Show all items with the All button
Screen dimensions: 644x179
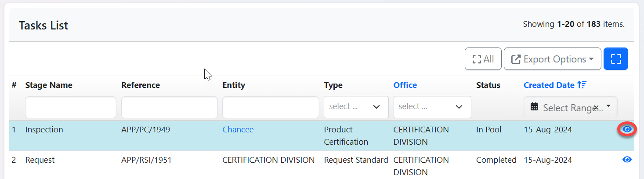(x=483, y=59)
